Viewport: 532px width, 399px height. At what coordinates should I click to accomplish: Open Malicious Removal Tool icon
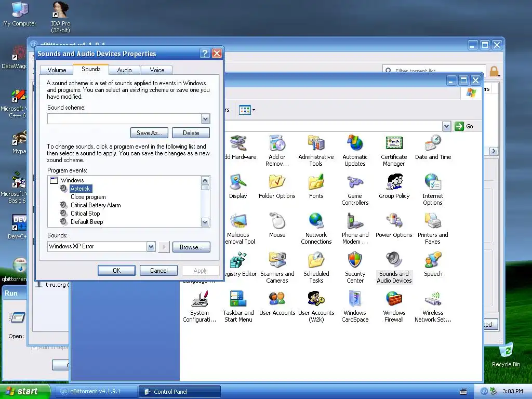click(240, 229)
